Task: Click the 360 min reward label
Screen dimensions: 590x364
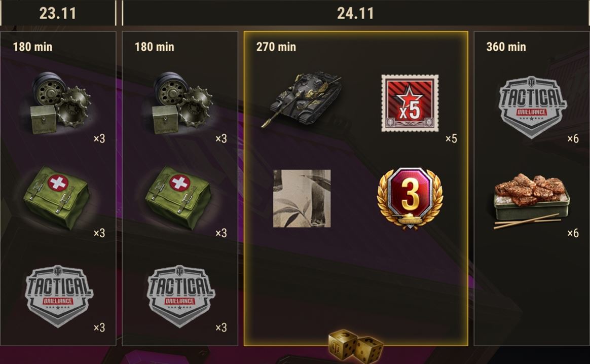Action: coord(506,47)
